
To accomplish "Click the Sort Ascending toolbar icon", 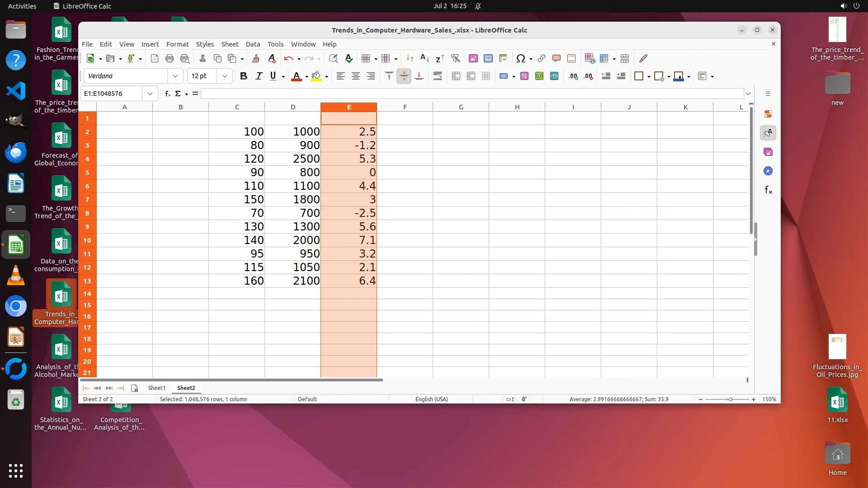I will click(425, 58).
